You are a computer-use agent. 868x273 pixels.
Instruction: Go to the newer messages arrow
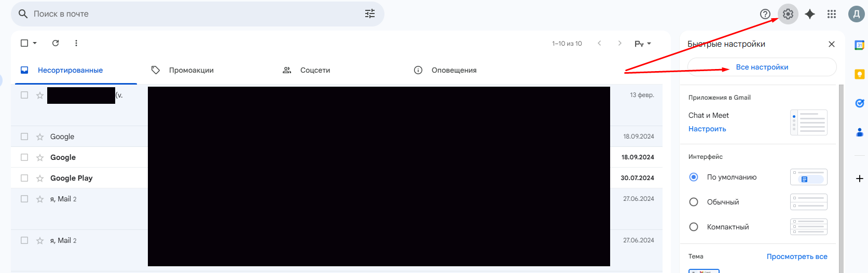coord(599,43)
